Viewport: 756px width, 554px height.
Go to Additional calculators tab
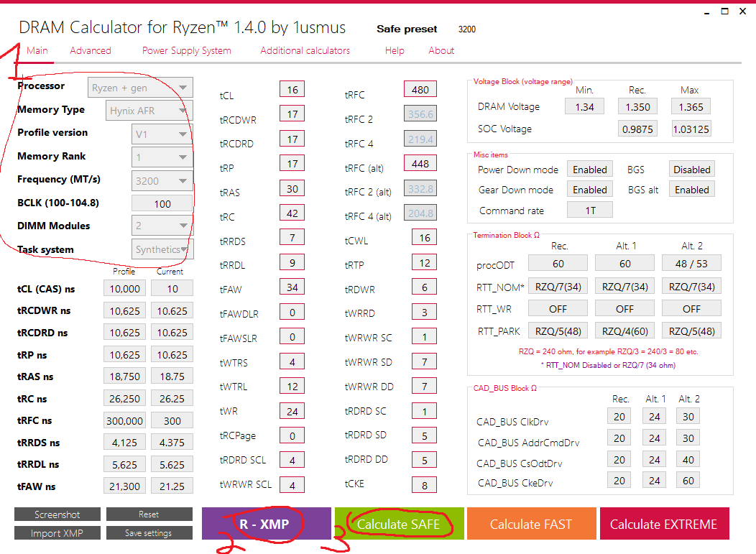pyautogui.click(x=305, y=50)
